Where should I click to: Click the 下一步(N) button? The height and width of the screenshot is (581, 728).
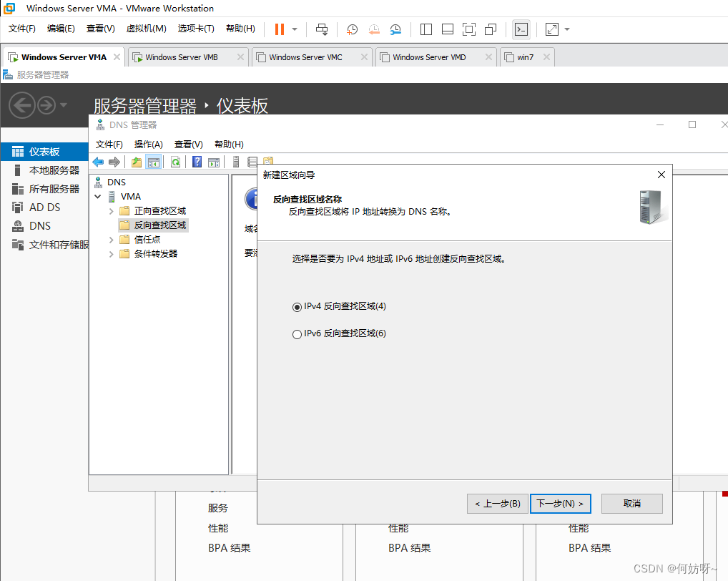560,504
